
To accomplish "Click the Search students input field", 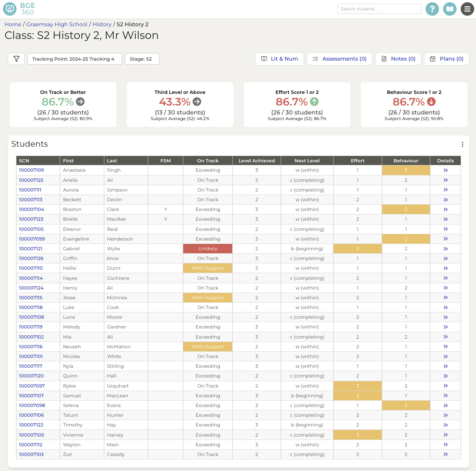I will tap(379, 9).
